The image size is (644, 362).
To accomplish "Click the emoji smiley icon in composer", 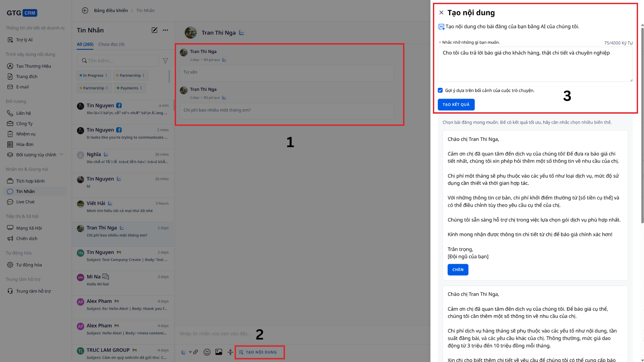I will click(207, 352).
